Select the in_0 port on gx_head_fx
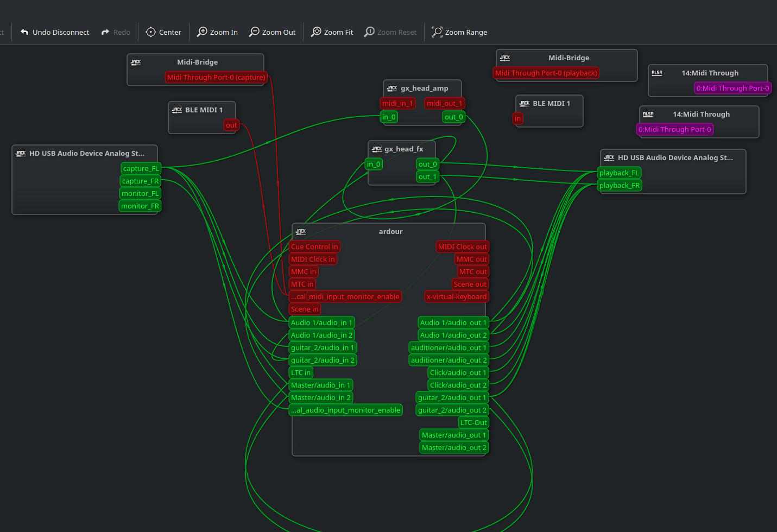Screen dimensions: 777x532 click(x=374, y=164)
